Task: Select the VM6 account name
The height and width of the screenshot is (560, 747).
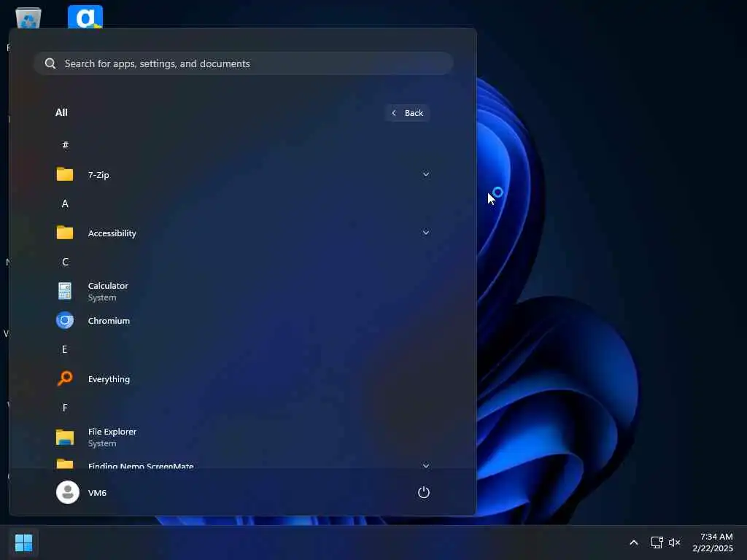Action: tap(97, 493)
